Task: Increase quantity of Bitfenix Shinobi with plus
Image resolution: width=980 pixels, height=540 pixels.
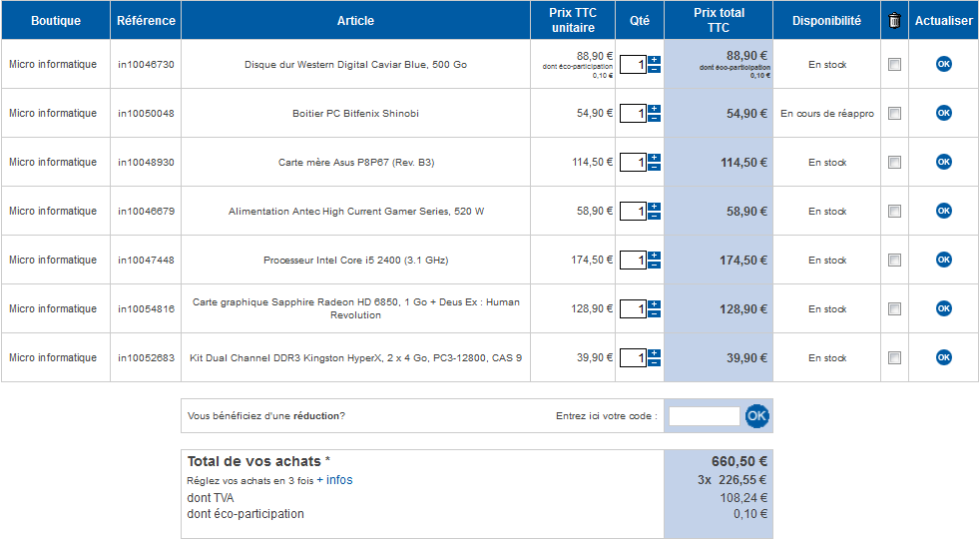Action: [x=654, y=109]
